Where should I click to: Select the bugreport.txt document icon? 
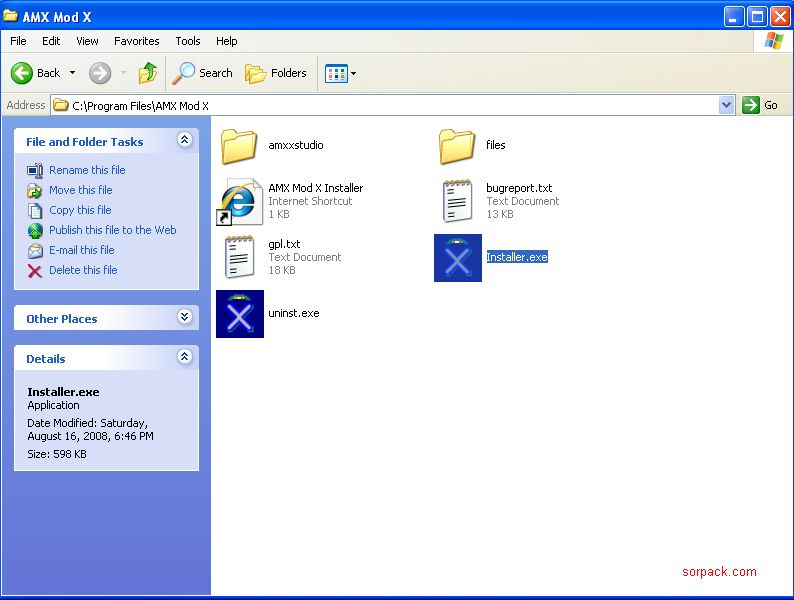pos(457,202)
